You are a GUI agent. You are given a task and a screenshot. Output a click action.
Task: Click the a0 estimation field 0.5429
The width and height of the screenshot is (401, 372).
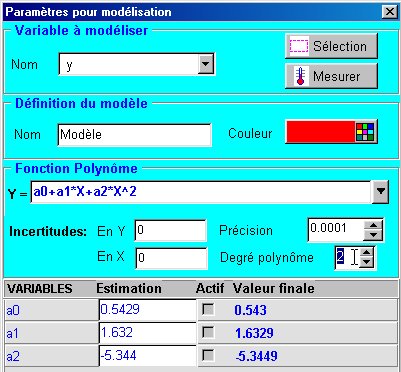click(147, 310)
